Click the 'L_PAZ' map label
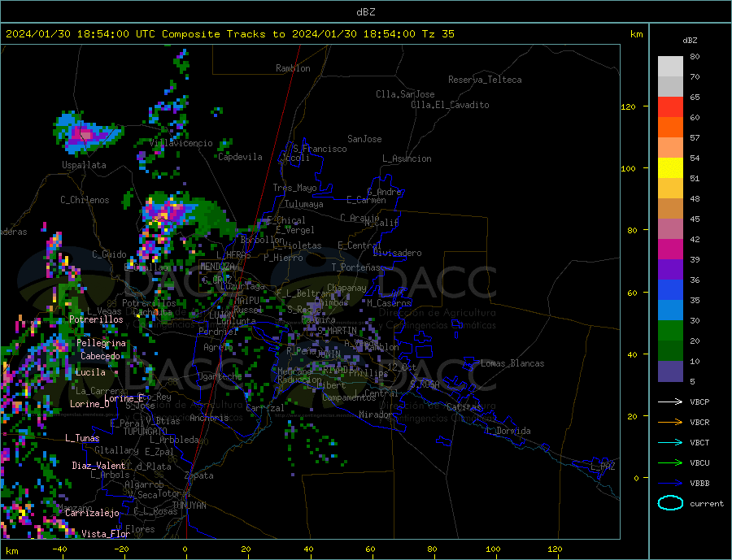 (x=603, y=467)
